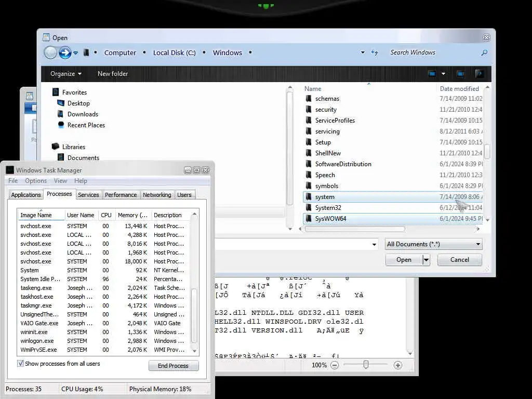Image resolution: width=532 pixels, height=399 pixels.
Task: Click the zoom in plus icon
Action: click(x=397, y=365)
